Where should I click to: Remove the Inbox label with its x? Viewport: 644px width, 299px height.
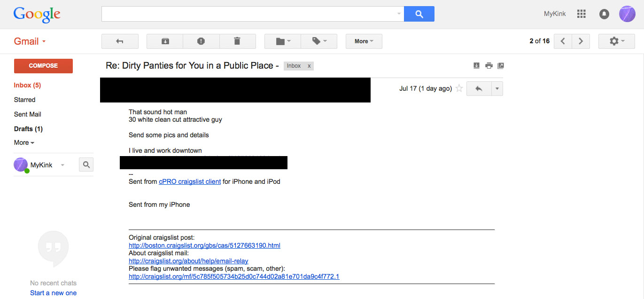[x=309, y=66]
